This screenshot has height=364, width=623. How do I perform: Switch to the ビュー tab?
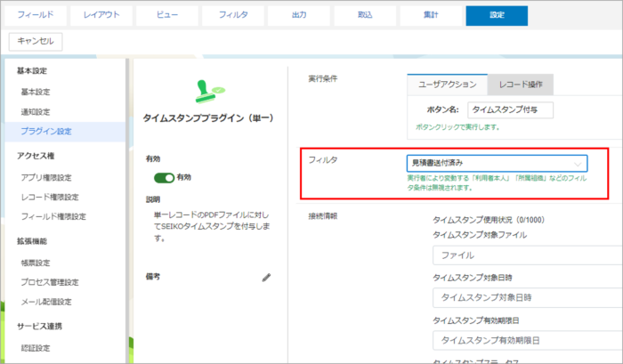click(167, 15)
